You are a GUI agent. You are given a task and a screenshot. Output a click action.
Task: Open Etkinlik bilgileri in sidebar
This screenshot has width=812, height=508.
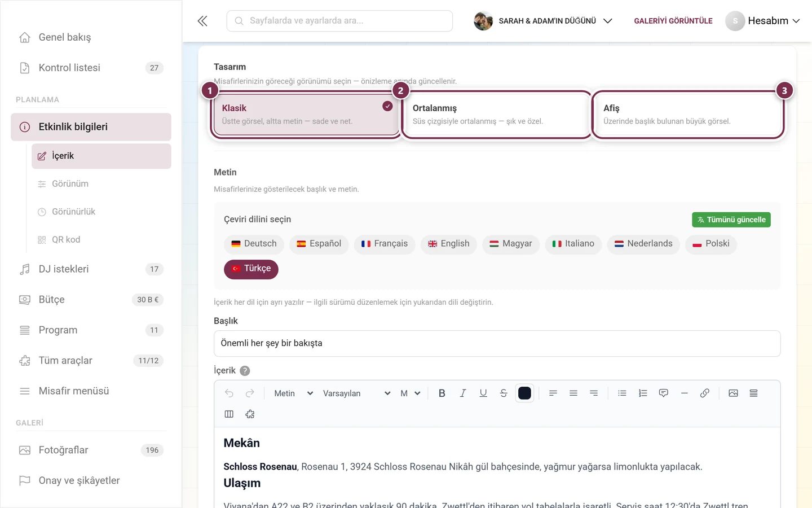click(91, 127)
